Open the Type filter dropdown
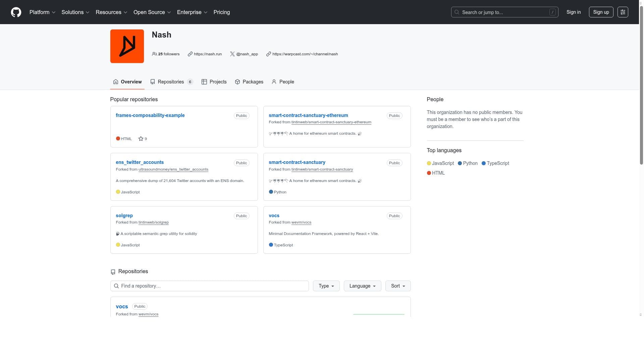 click(326, 286)
